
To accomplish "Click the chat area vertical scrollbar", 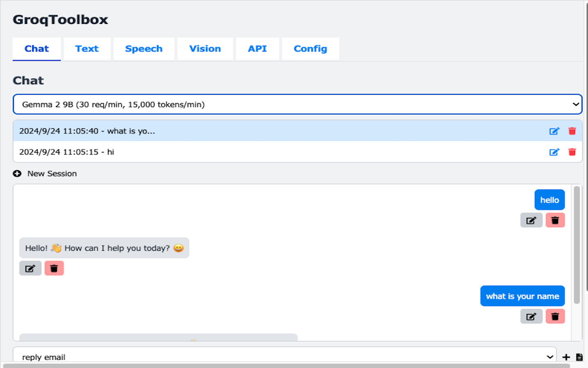I will click(577, 245).
